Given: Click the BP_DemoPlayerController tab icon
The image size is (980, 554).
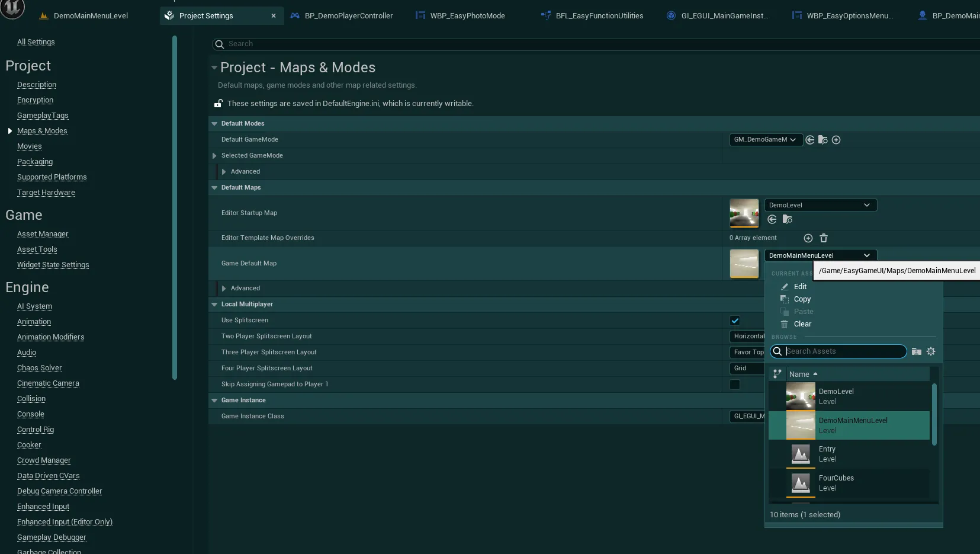Looking at the screenshot, I should (x=295, y=16).
